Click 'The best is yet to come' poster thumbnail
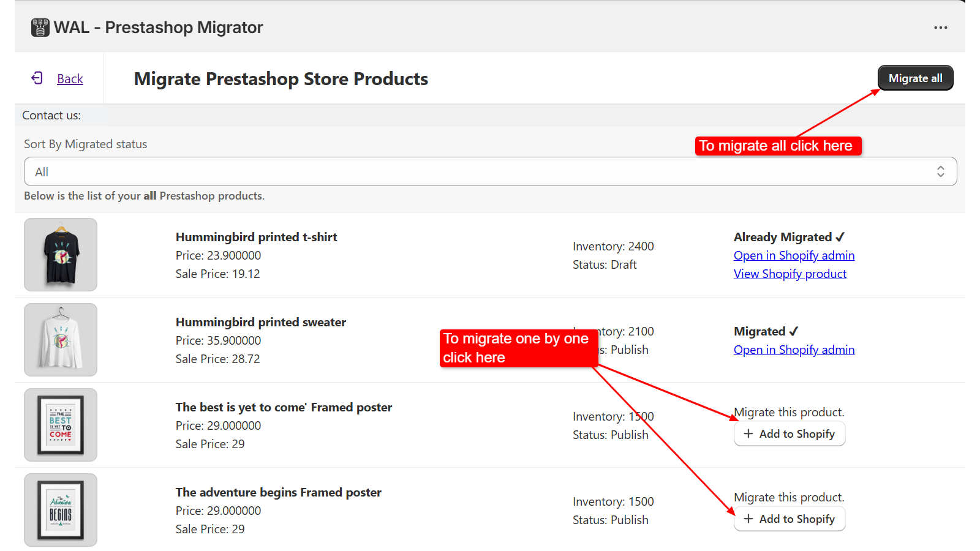 pos(61,425)
